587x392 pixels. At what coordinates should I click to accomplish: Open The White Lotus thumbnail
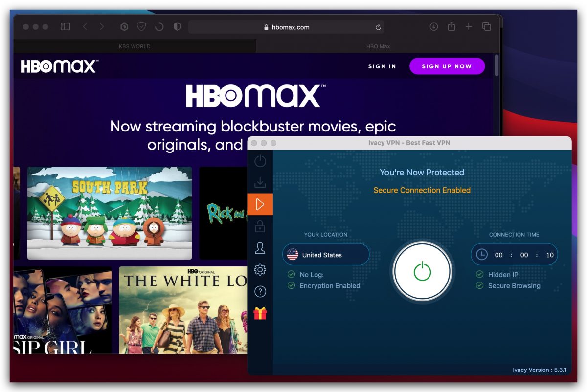(183, 310)
